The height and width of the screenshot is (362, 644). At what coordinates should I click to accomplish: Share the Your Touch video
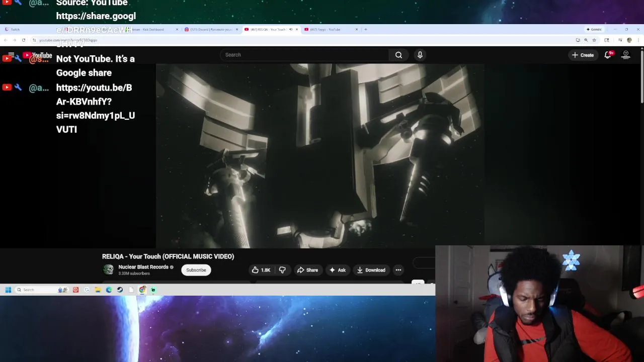[x=307, y=270]
